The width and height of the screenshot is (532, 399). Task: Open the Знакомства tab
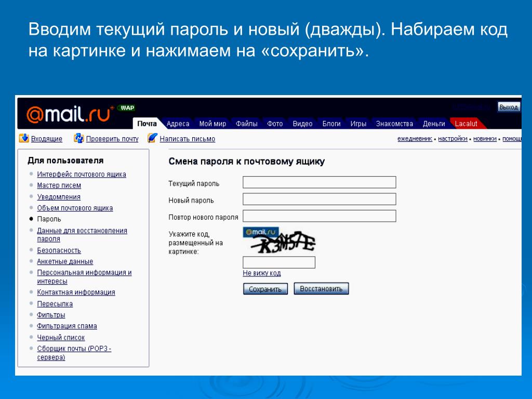tap(394, 124)
